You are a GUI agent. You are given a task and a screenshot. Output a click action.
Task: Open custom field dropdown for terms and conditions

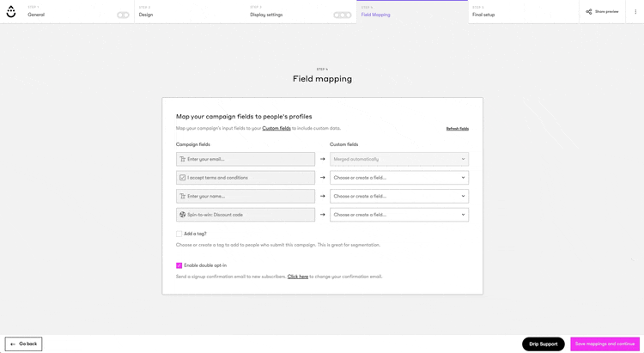[399, 178]
